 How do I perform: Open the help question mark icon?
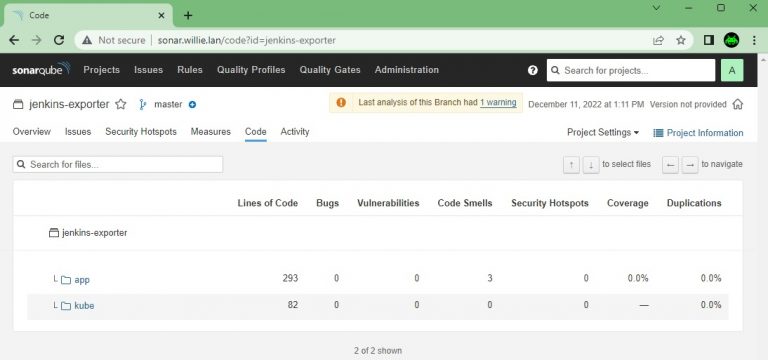point(533,70)
